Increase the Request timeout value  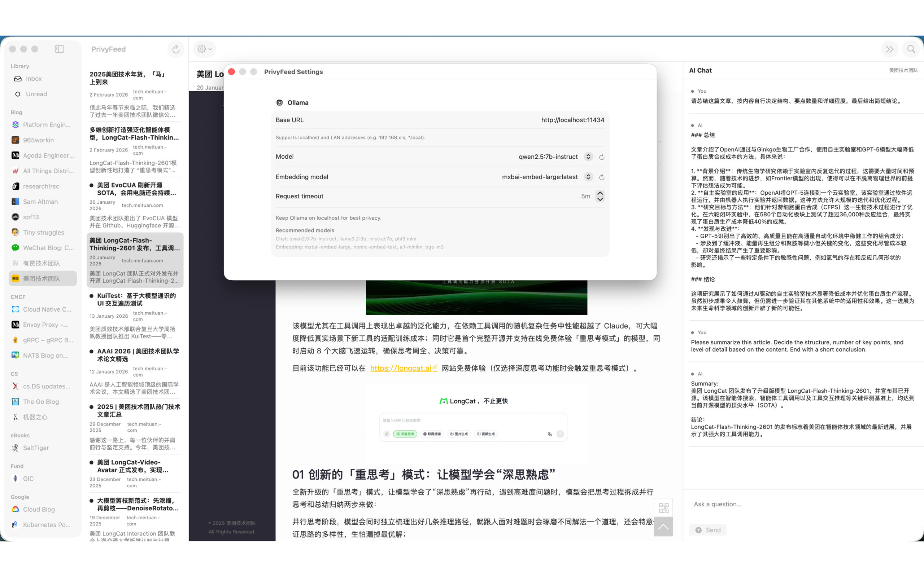[x=600, y=194]
